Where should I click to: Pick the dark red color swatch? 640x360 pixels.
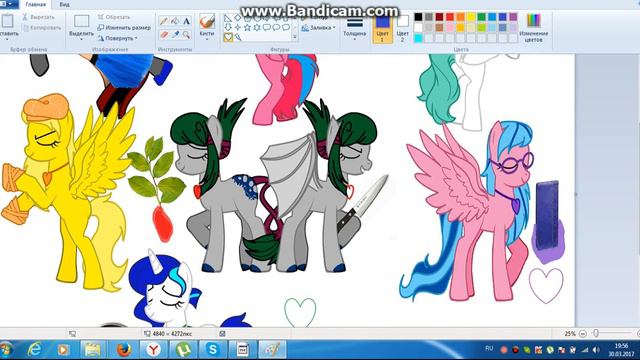(439, 17)
